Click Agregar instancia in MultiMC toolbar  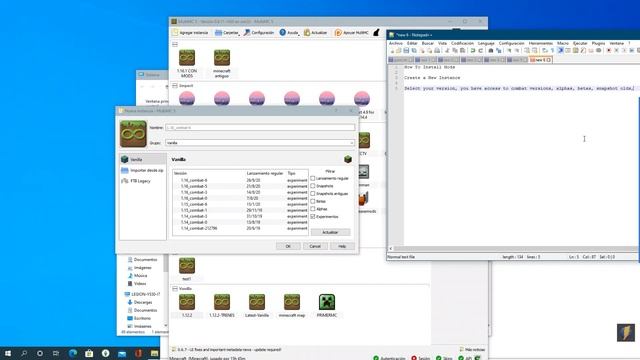(190, 33)
